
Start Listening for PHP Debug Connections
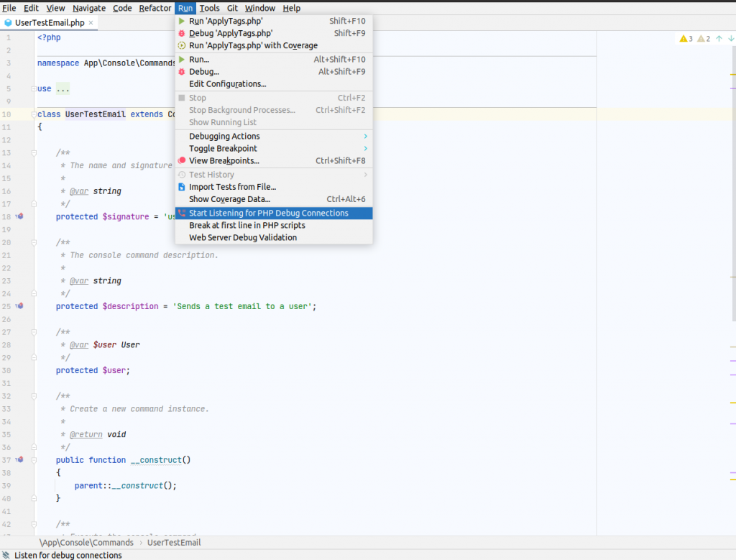tap(268, 213)
